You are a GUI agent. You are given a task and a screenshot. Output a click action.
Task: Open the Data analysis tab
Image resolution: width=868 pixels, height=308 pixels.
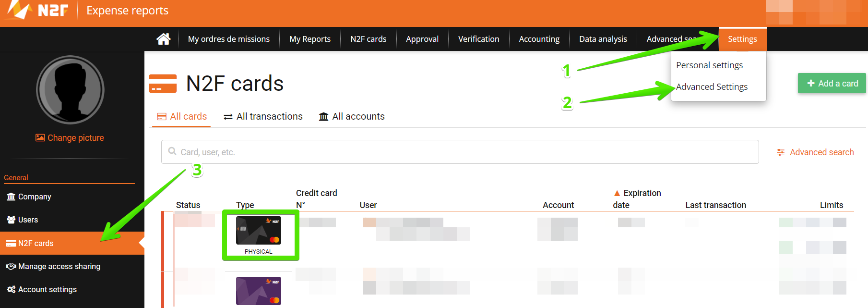click(x=603, y=39)
